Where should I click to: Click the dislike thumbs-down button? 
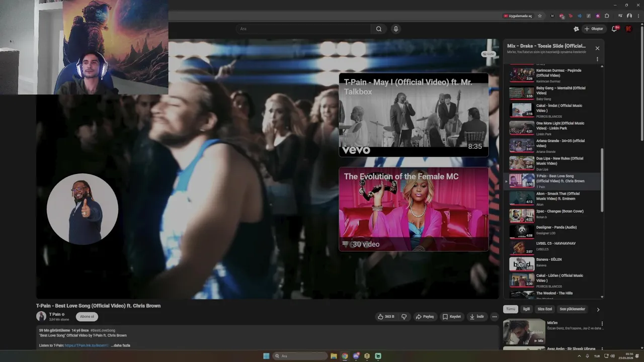404,317
